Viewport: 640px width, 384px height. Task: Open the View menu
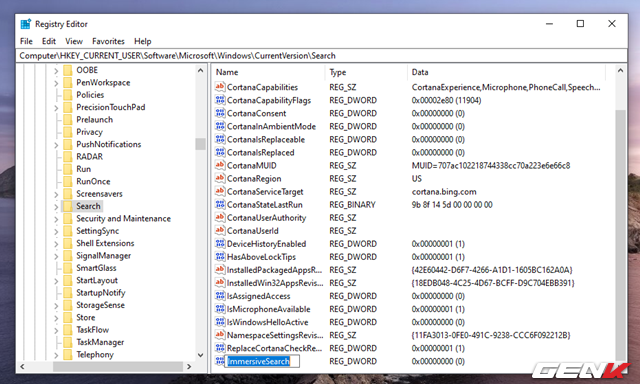tap(74, 41)
